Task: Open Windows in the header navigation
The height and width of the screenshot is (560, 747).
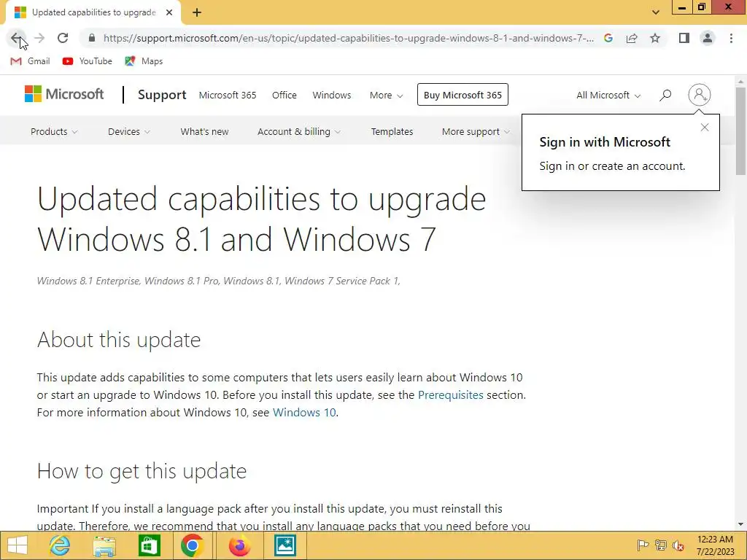Action: (332, 96)
